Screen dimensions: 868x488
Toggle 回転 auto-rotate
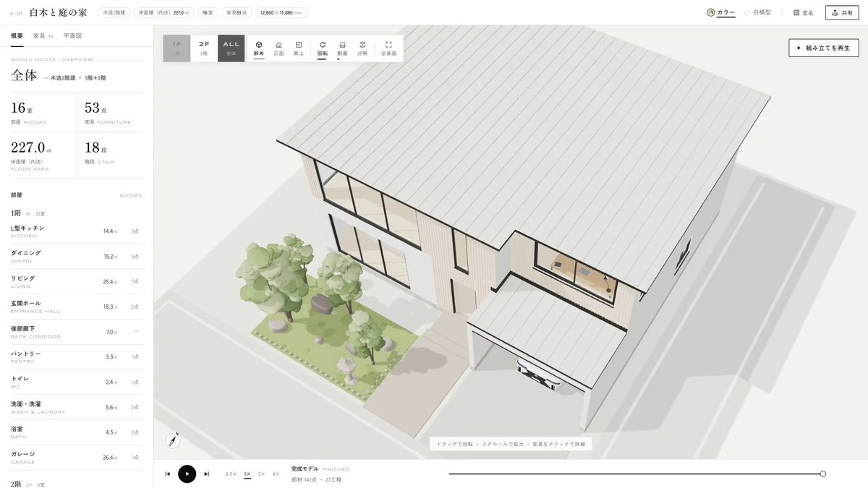323,48
